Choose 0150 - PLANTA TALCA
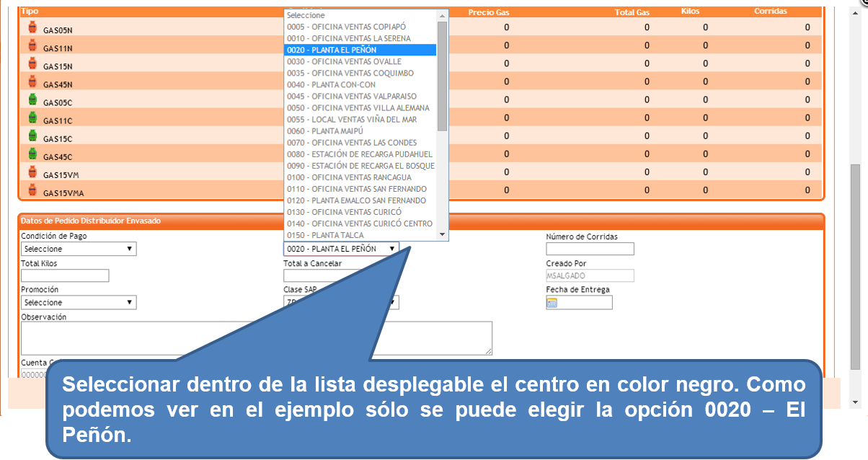The height and width of the screenshot is (460, 868). pyautogui.click(x=360, y=234)
